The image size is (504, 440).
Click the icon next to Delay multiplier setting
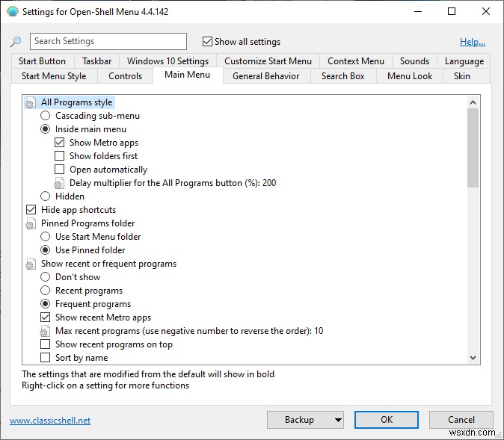pos(59,183)
